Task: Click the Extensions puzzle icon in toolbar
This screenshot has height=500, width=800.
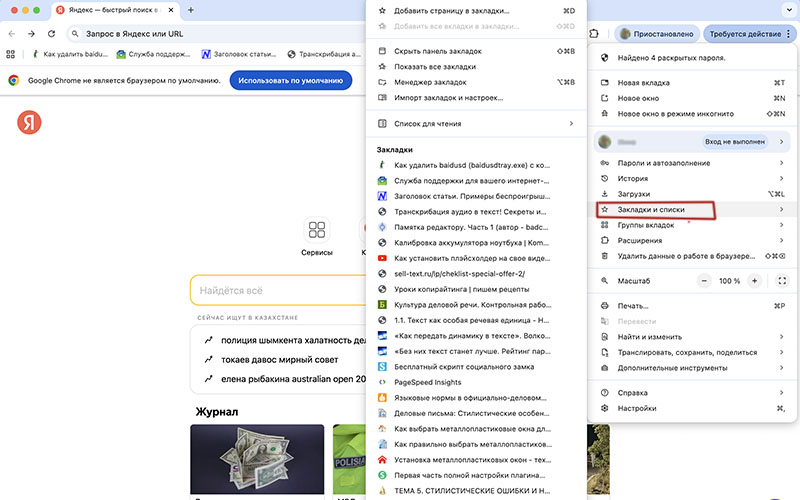Action: tap(594, 34)
